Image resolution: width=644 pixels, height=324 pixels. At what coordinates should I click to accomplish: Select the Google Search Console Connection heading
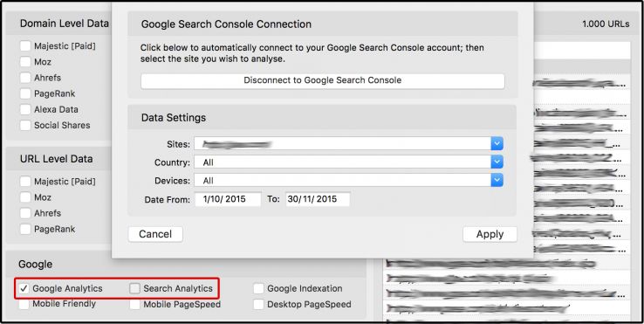click(226, 24)
